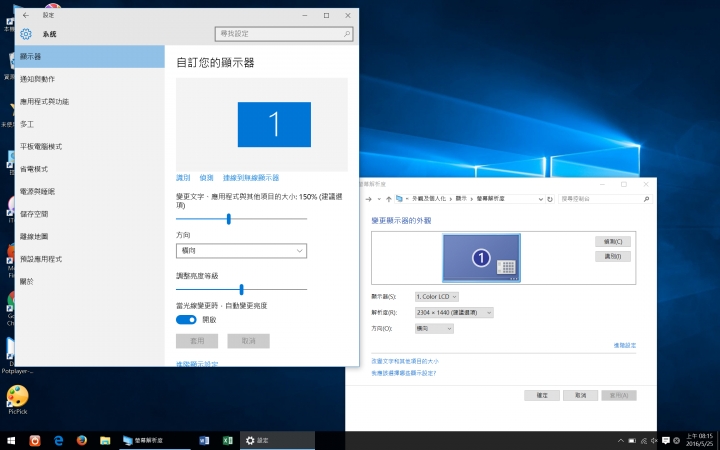Open recent locations chevron beside the Forward arrow
Image resolution: width=720 pixels, height=450 pixels.
click(379, 199)
